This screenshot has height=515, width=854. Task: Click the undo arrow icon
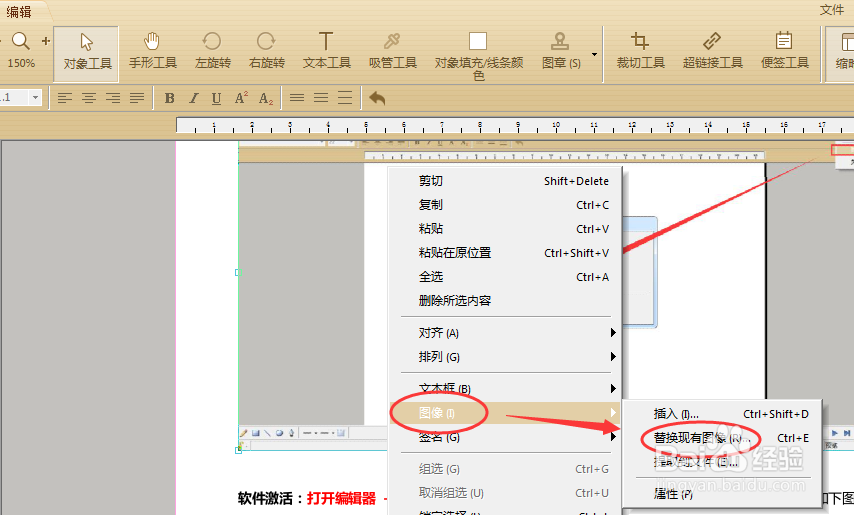click(377, 98)
